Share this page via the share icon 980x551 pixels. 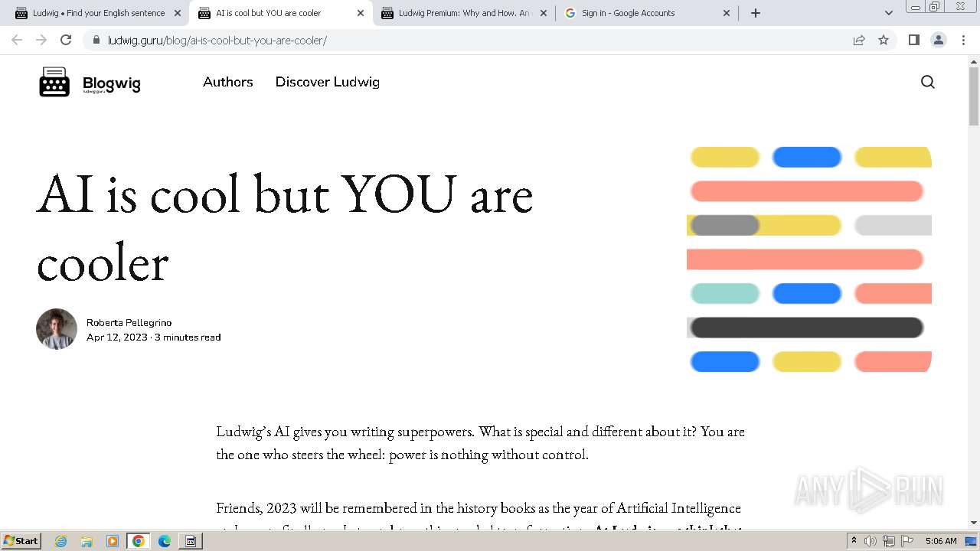[x=859, y=40]
